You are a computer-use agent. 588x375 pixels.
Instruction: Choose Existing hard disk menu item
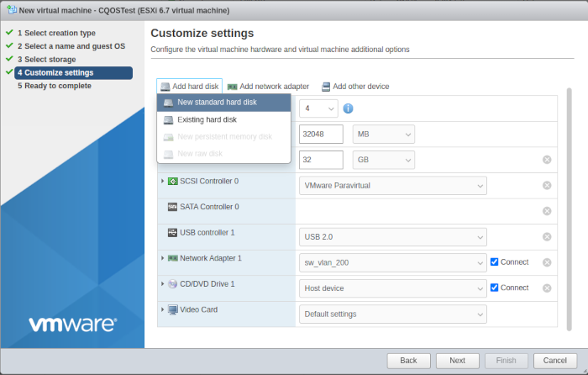coord(224,119)
